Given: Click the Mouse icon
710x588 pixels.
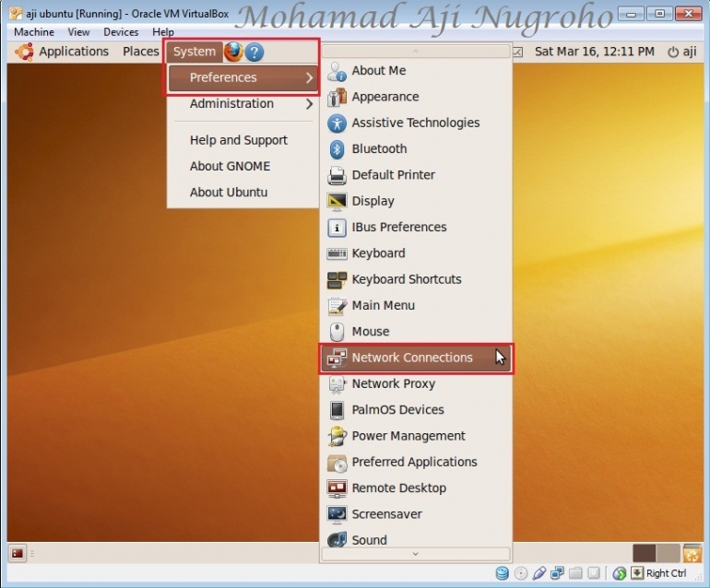Looking at the screenshot, I should (337, 332).
